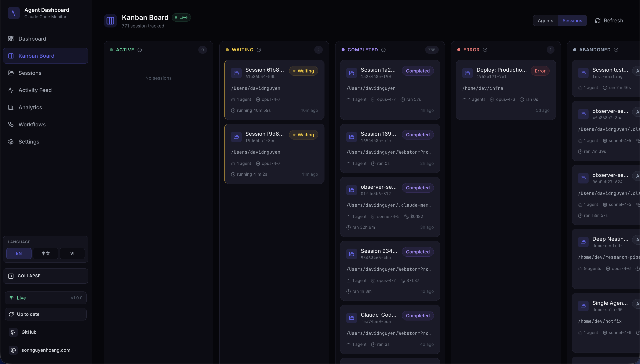Click the Kanban Board header columns icon
Image resolution: width=640 pixels, height=364 pixels.
110,21
